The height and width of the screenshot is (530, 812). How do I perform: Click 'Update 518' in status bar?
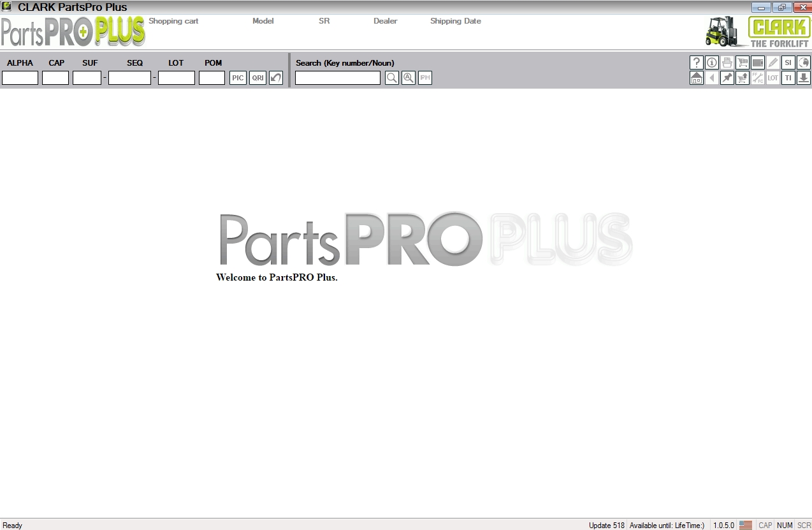point(607,526)
